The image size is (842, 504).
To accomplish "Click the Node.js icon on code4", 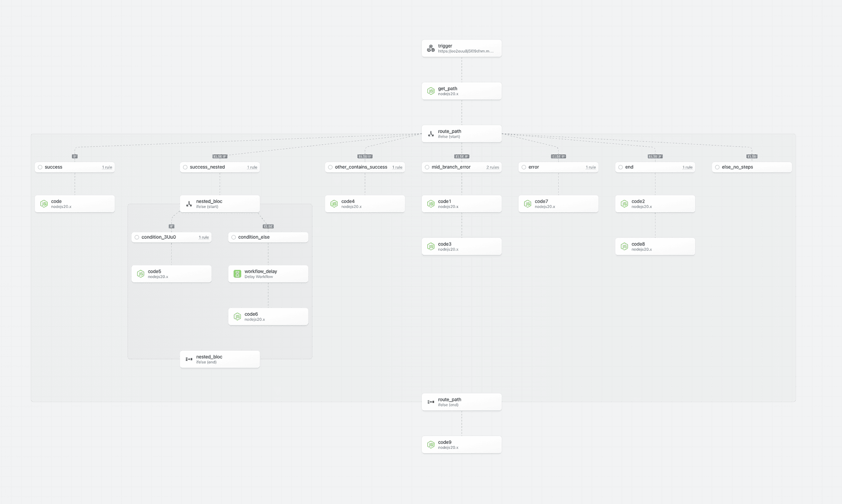I will pyautogui.click(x=334, y=204).
